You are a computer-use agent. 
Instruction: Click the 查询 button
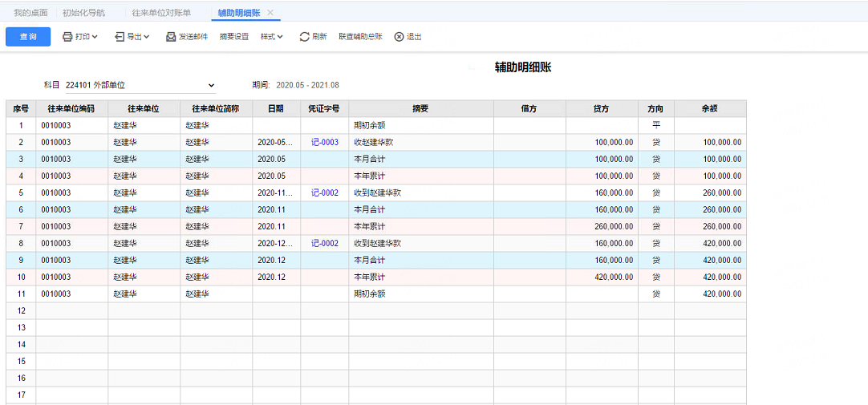pos(28,37)
